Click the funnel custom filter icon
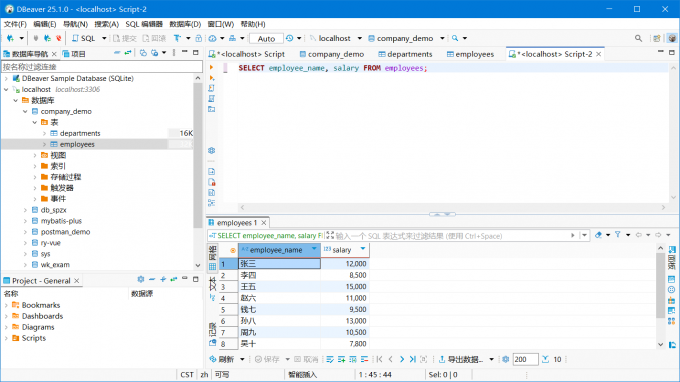Image resolution: width=680 pixels, height=382 pixels. [x=618, y=235]
